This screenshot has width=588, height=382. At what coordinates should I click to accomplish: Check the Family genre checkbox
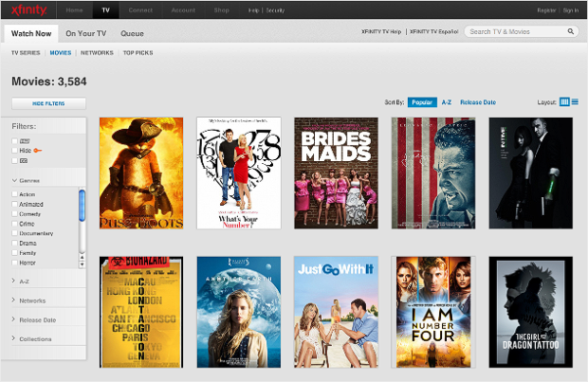[x=14, y=253]
